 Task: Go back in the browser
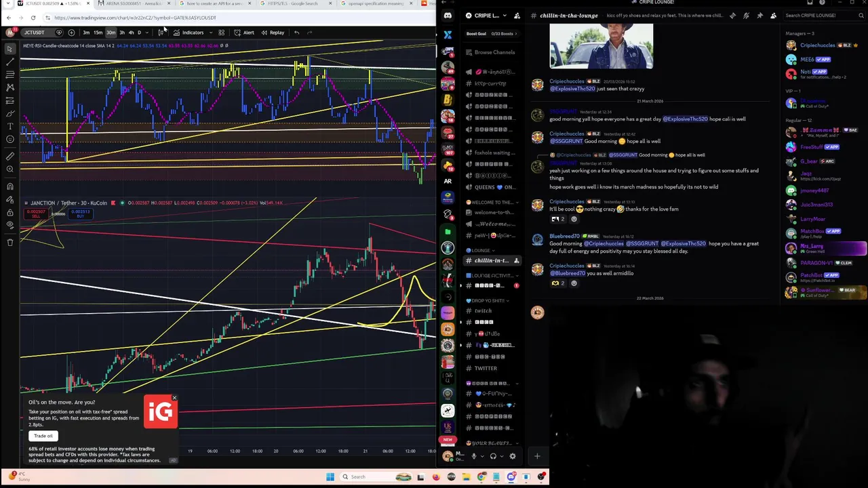pos(8,18)
